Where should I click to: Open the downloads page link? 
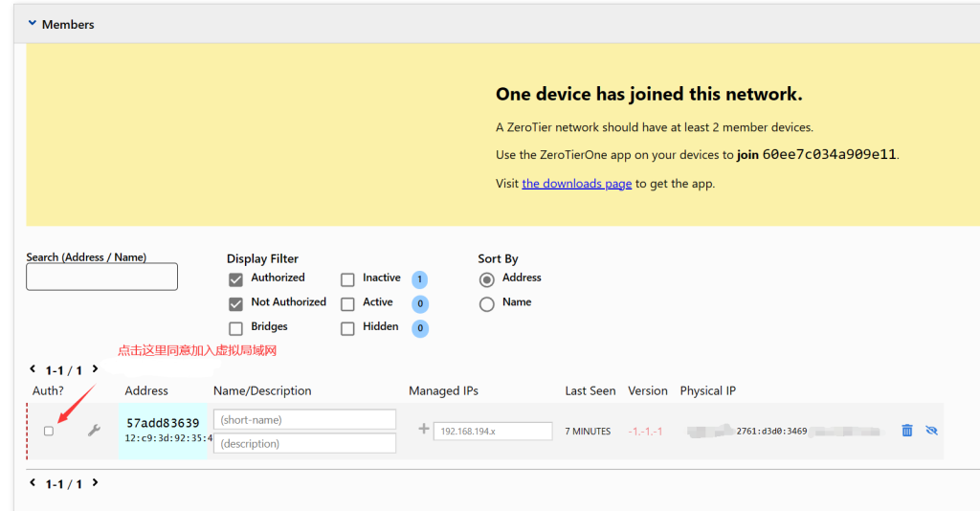576,184
